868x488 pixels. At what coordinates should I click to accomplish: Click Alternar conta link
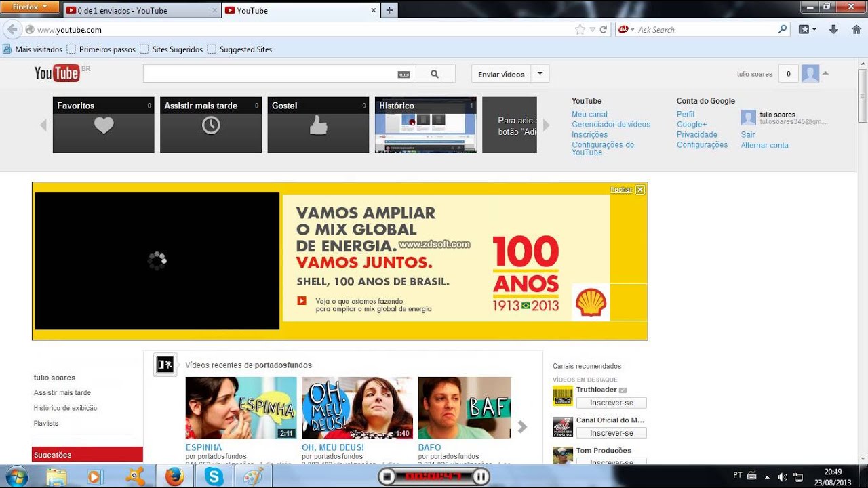764,146
